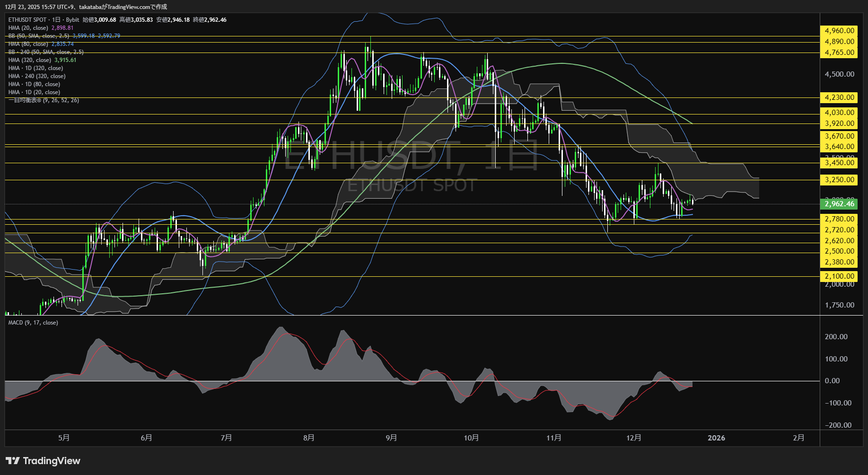Screen dimensions: 868x475
Task: Click the 一目均衡表 (9, 26, 52, 26) legend
Action: (x=44, y=100)
